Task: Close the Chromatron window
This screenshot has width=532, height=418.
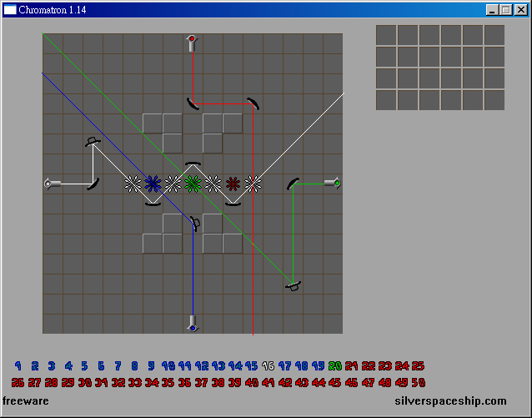Action: click(521, 10)
